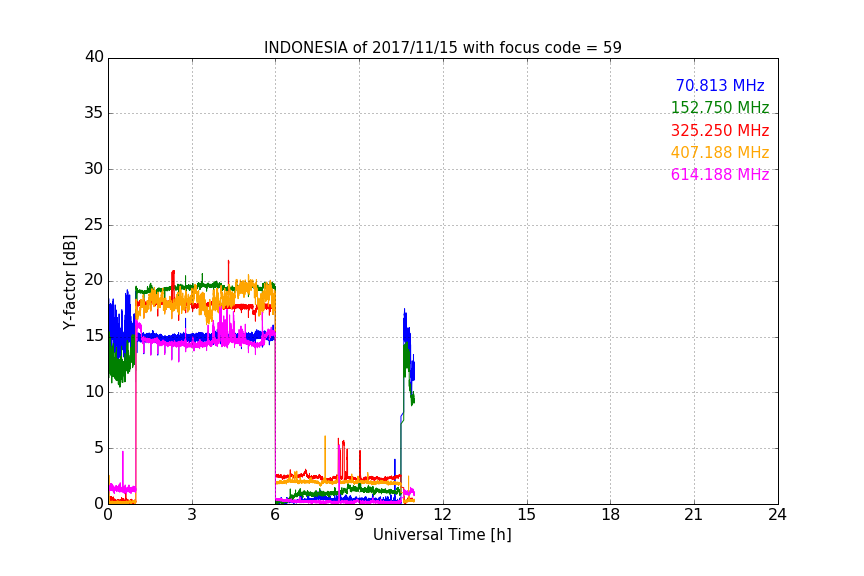Click the y-axis tick label 10

94,392
